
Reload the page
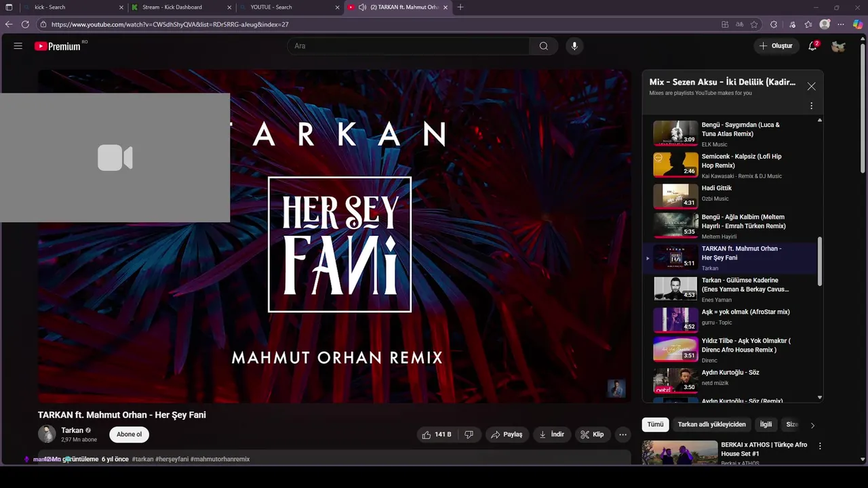pyautogui.click(x=25, y=24)
